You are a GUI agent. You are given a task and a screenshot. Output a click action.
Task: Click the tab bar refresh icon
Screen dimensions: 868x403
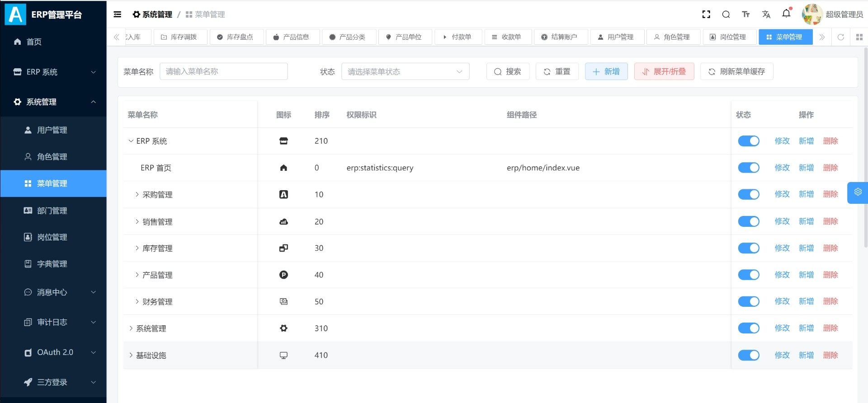pyautogui.click(x=841, y=37)
